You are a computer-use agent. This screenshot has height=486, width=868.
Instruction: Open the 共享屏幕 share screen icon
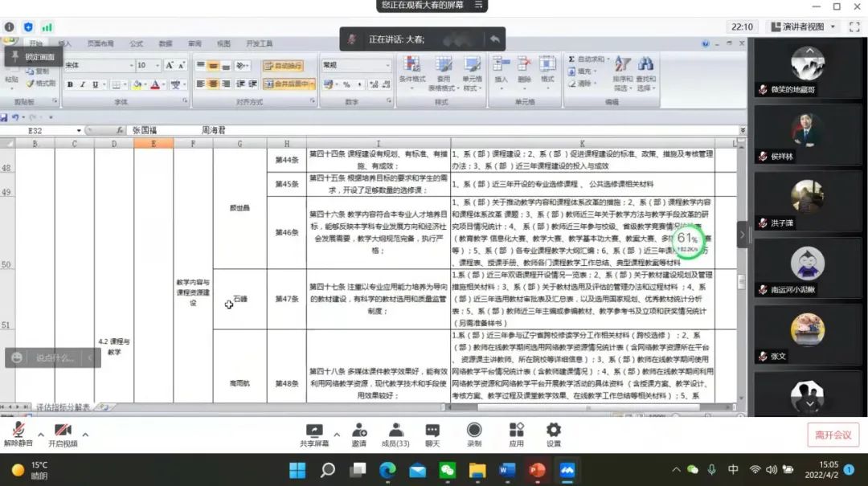[x=314, y=433]
